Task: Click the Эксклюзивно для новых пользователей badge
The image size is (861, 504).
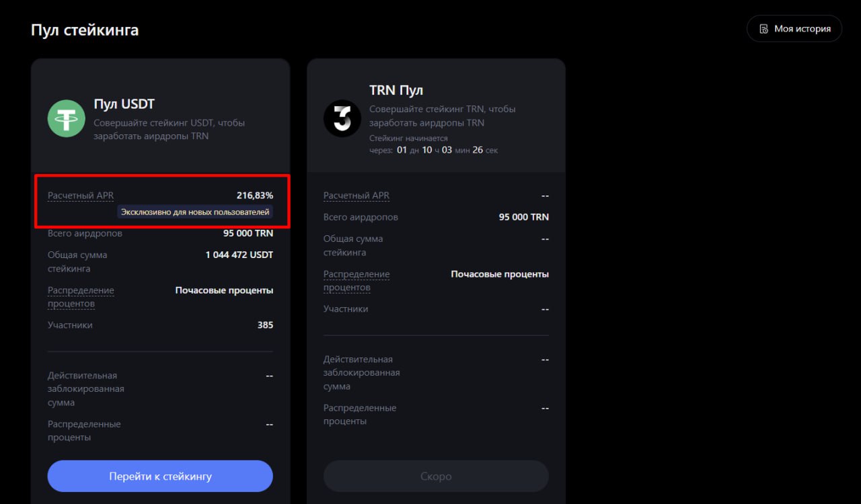Action: [x=195, y=212]
